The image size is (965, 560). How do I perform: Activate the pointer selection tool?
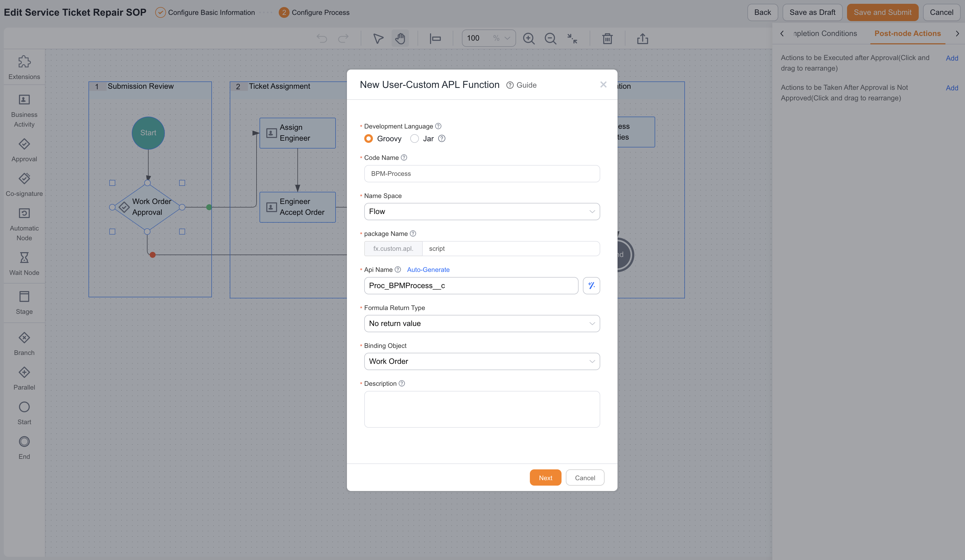click(x=378, y=38)
